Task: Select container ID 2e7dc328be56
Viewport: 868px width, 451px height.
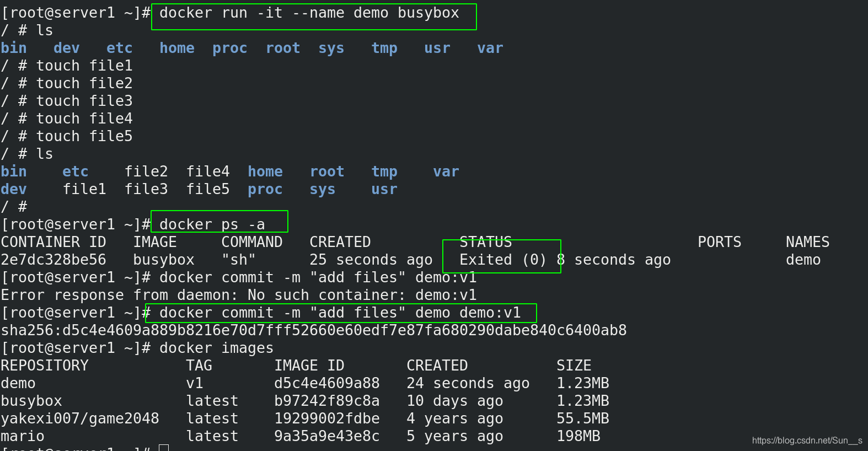Action: pos(53,260)
